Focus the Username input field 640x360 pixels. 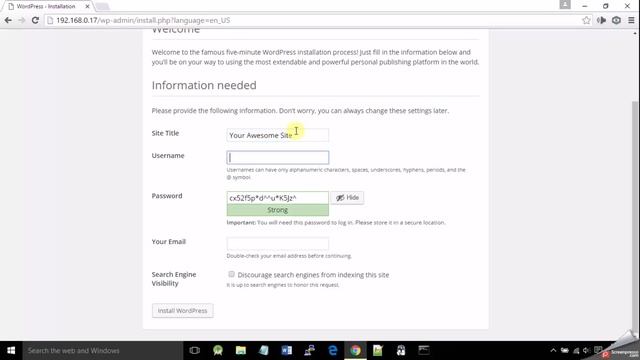pos(278,158)
